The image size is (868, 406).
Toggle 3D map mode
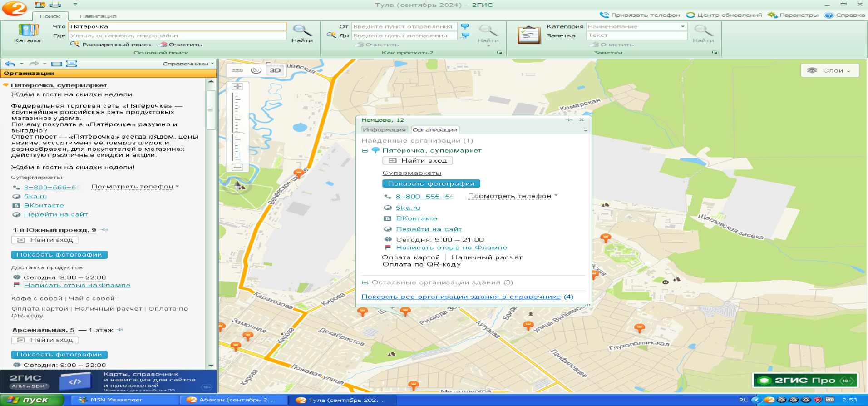click(x=275, y=70)
